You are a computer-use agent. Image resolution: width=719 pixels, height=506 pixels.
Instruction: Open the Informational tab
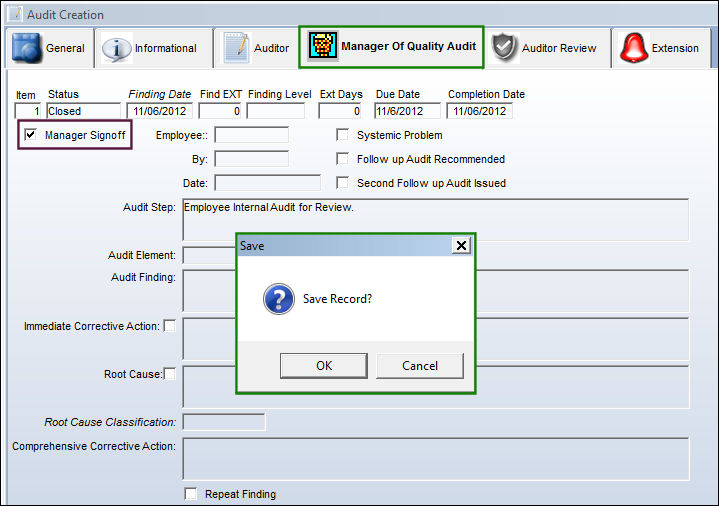pos(155,48)
